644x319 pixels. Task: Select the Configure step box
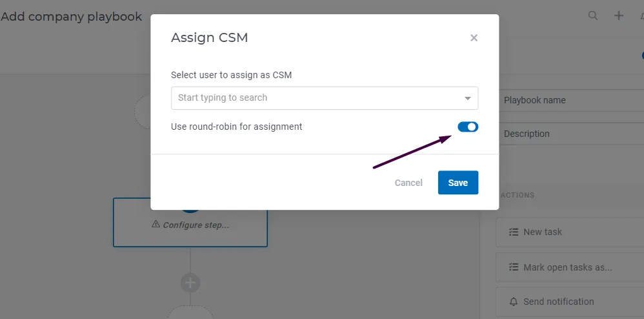point(190,222)
